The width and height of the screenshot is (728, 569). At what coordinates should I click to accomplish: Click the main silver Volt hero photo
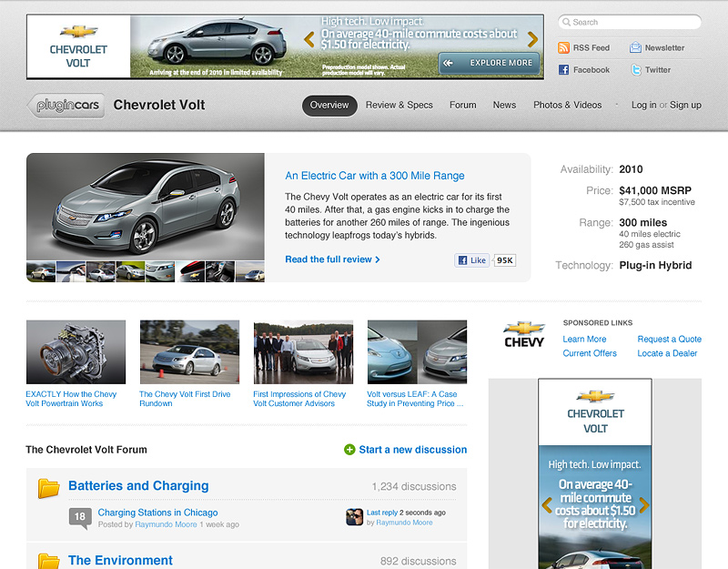(x=146, y=207)
